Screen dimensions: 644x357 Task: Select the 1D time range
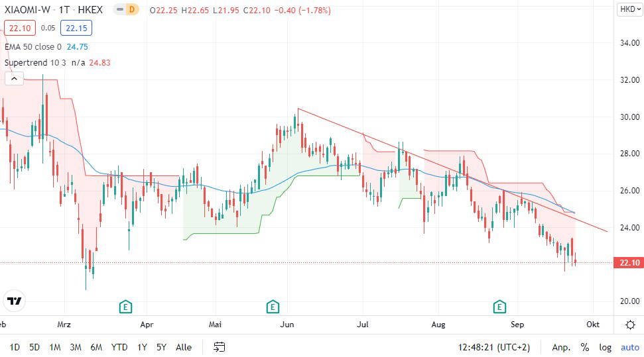coord(15,348)
